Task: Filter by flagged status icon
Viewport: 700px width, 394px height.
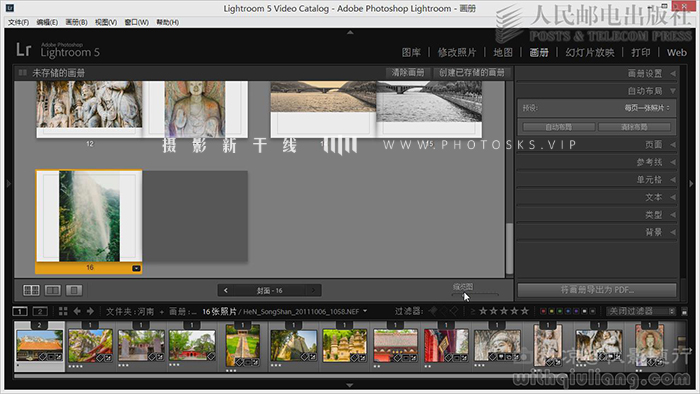Action: click(433, 311)
